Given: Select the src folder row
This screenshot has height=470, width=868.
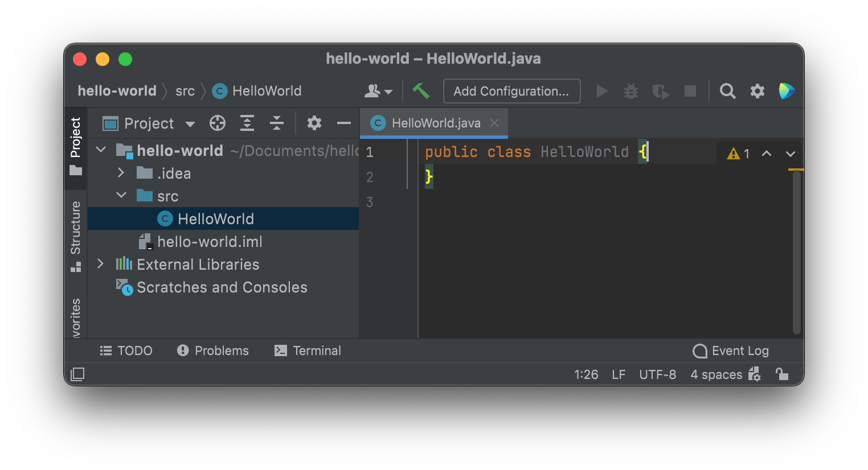Looking at the screenshot, I should click(x=223, y=196).
